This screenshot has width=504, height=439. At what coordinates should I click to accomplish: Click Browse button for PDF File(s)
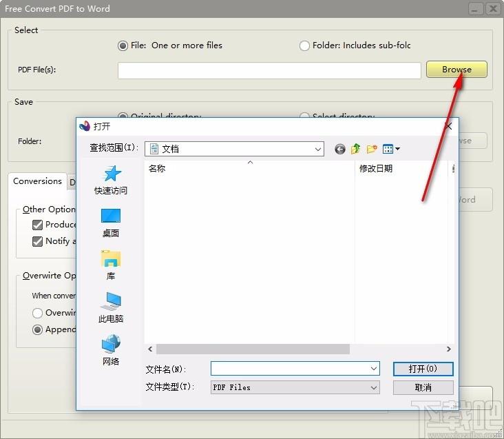(x=456, y=70)
